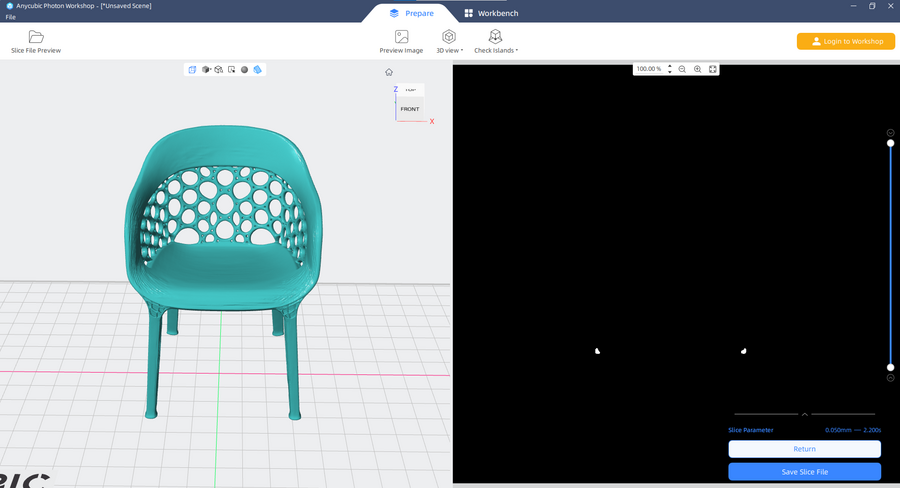Zoom in the slice preview

click(697, 69)
